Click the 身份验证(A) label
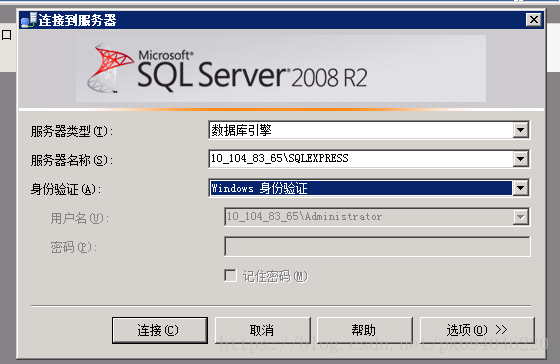The height and width of the screenshot is (364, 560). [x=66, y=189]
